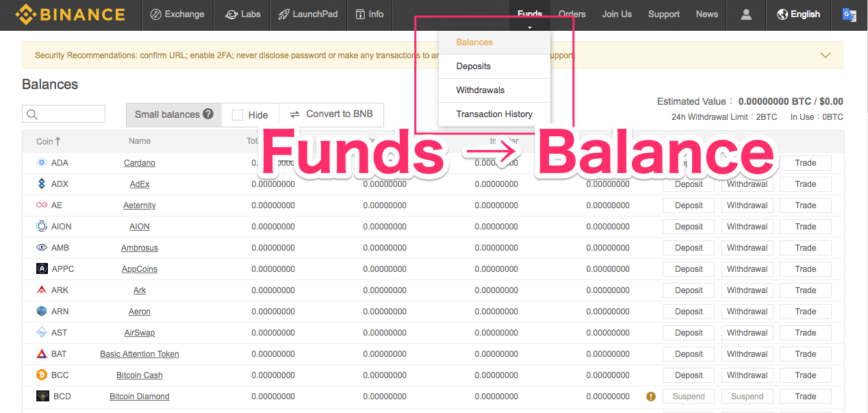868x413 pixels.
Task: Click Withdrawal for AE
Action: [748, 205]
